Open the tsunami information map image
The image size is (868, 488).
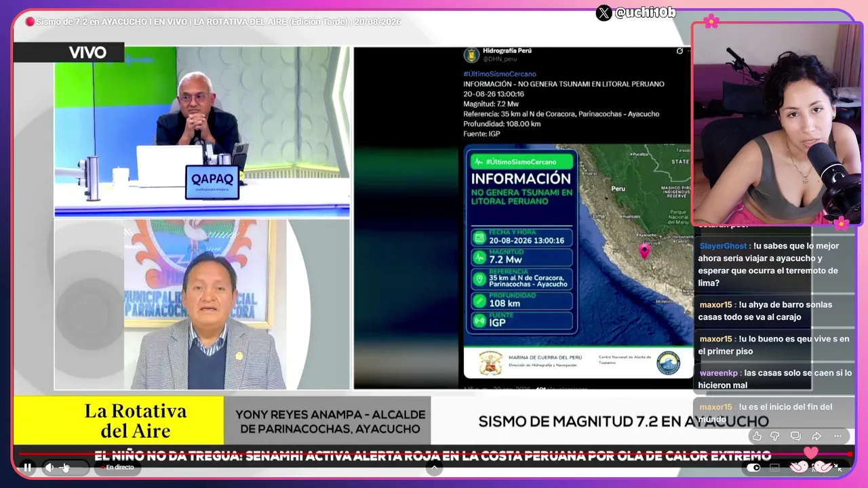tap(577, 261)
